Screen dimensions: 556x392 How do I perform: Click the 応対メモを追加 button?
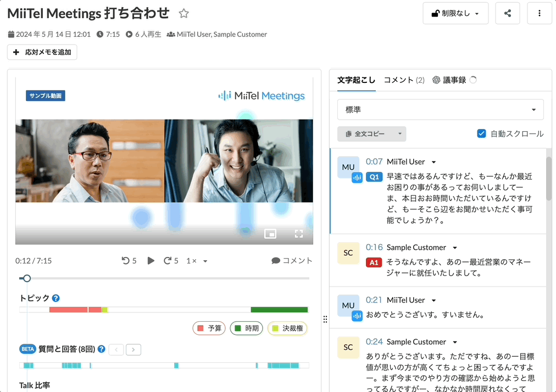coord(42,52)
